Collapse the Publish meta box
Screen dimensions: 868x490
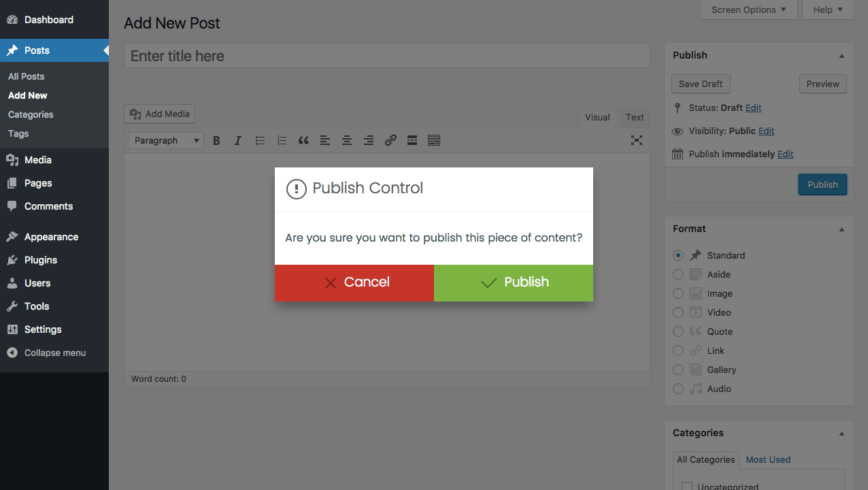point(841,56)
